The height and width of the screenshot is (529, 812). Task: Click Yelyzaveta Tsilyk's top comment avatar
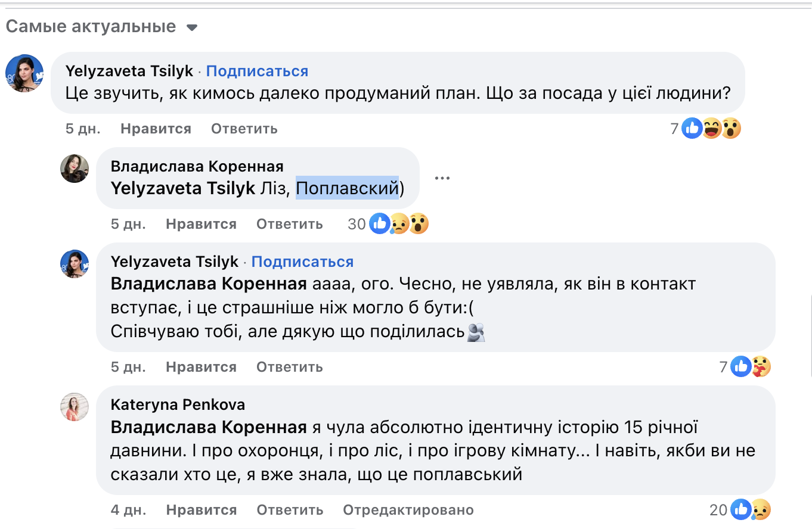click(x=24, y=73)
